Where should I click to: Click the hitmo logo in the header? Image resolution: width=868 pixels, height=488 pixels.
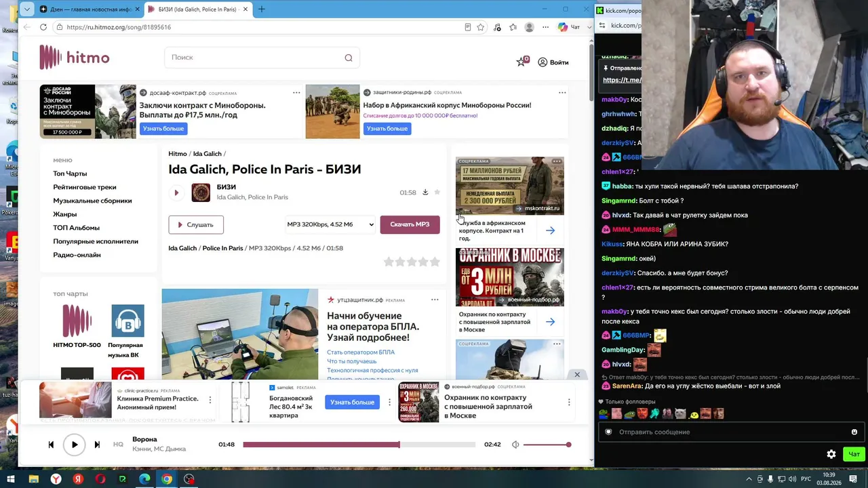[x=75, y=58]
